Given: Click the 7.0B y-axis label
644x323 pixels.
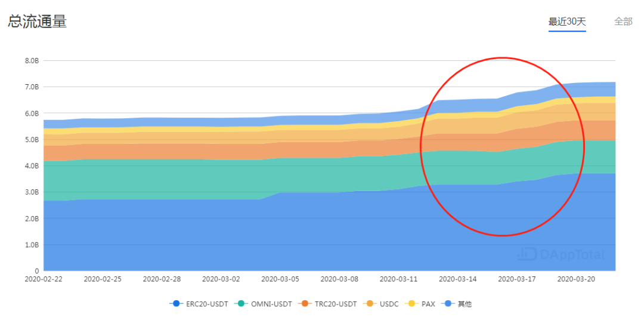Looking at the screenshot, I should coord(32,87).
